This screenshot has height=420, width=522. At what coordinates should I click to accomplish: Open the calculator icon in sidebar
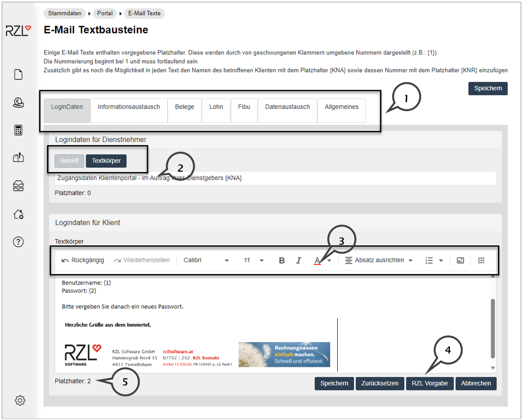[18, 130]
